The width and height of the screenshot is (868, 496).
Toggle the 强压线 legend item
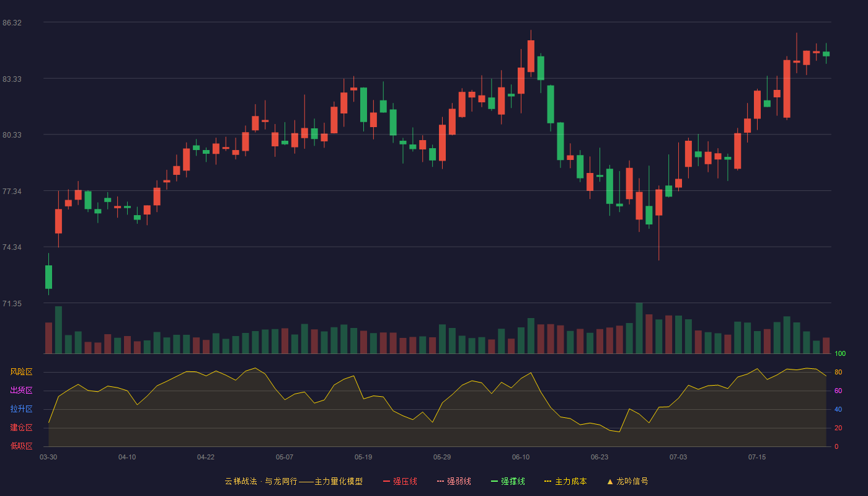tap(400, 481)
